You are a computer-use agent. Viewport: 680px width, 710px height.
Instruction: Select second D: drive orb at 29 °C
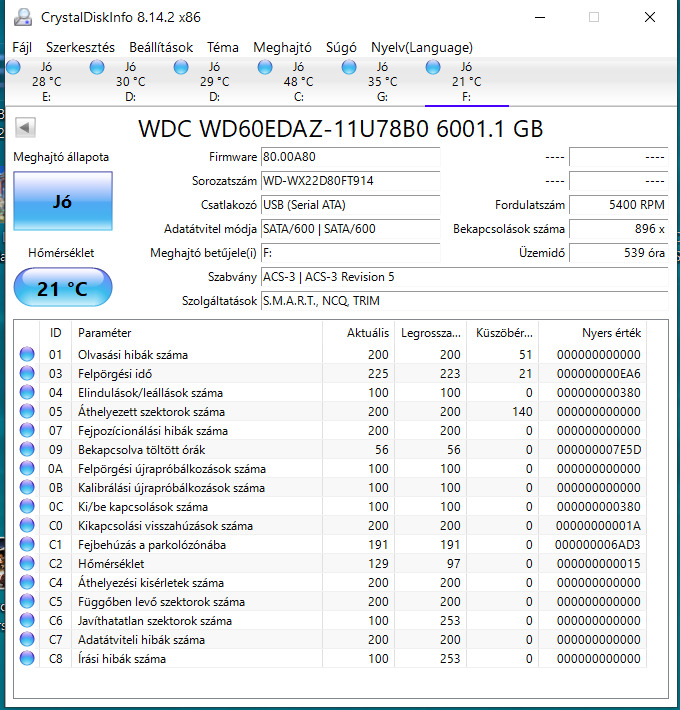click(x=181, y=67)
